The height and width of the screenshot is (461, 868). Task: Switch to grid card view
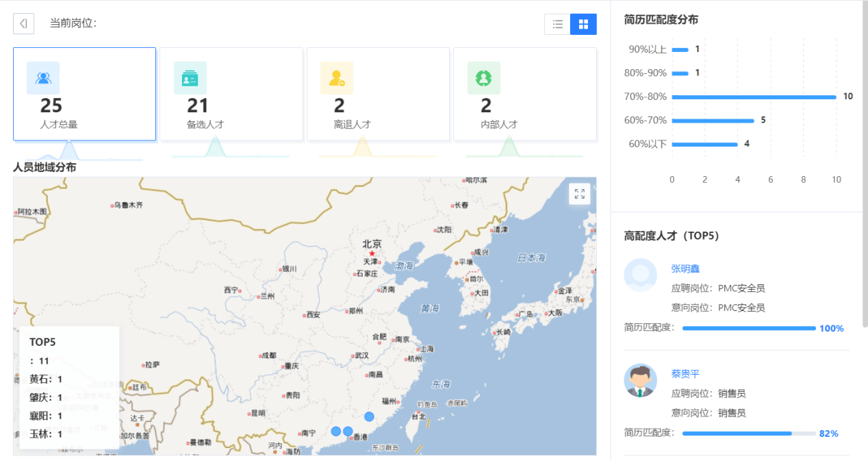(x=583, y=24)
